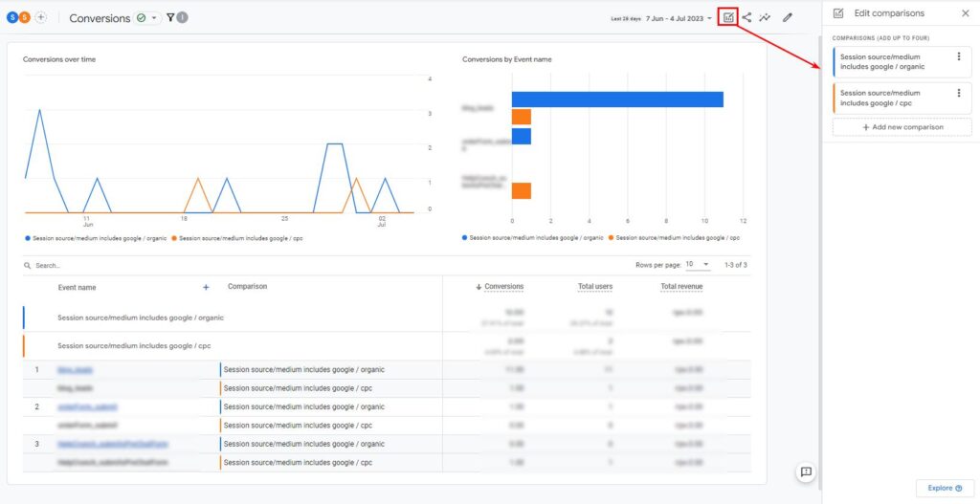The image size is (980, 504).
Task: Click the summary row 'google / cpc' label
Action: pyautogui.click(x=134, y=346)
